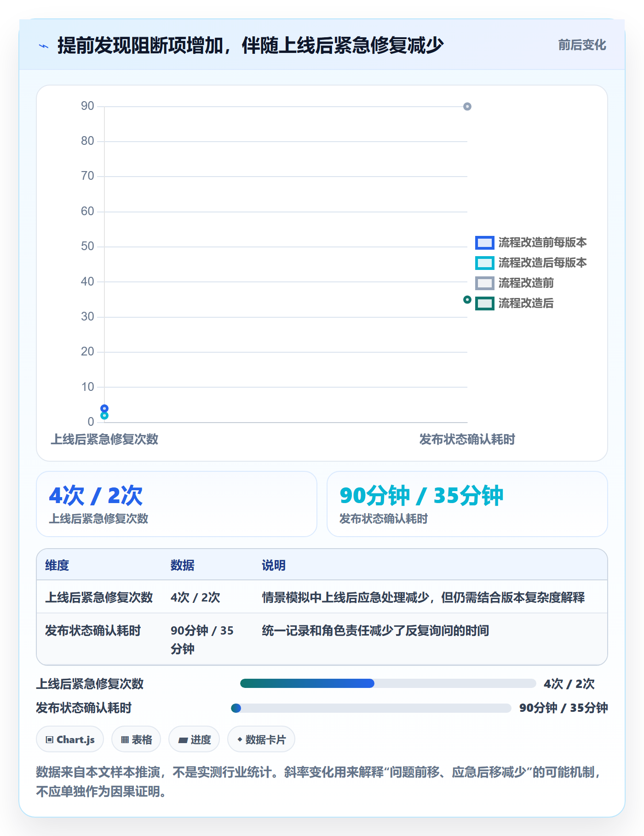Click the 数据卡片 tag chip
The width and height of the screenshot is (644, 836).
click(x=261, y=739)
